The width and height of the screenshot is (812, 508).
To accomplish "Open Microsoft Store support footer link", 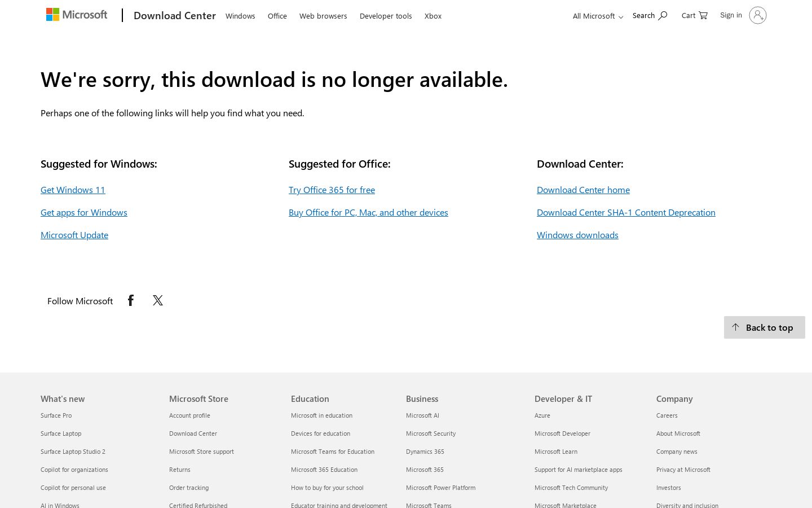I will point(201,452).
